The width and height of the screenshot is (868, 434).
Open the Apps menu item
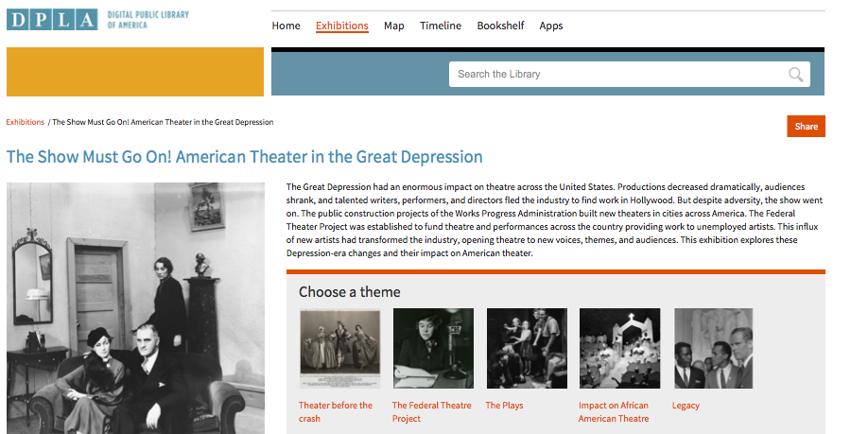click(x=551, y=26)
